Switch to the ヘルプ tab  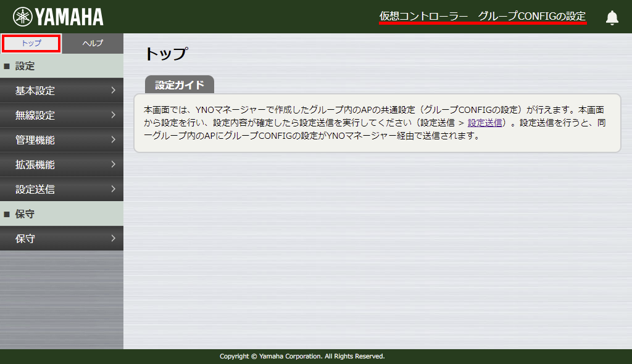click(x=92, y=44)
